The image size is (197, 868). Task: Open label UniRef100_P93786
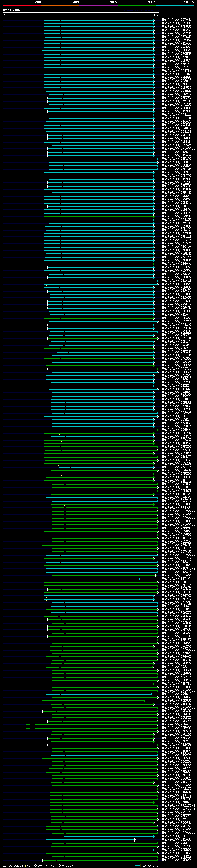177,71
